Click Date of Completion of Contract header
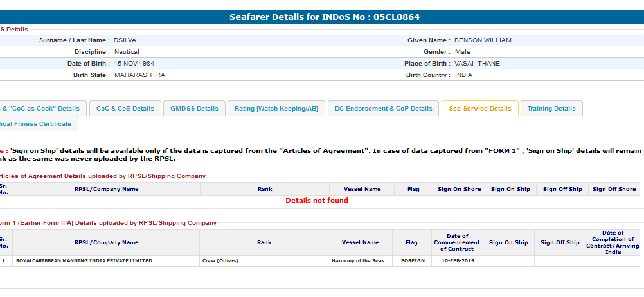The image size is (644, 297). pos(613,242)
